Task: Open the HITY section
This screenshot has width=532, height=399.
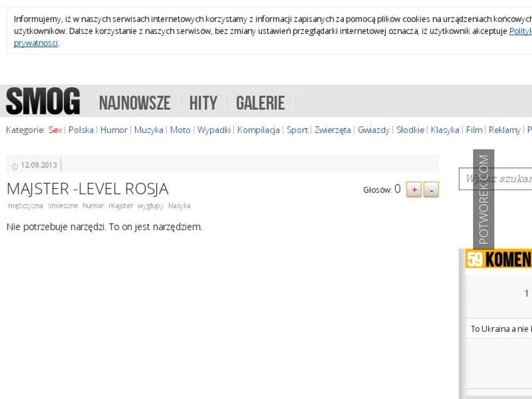Action: (203, 103)
